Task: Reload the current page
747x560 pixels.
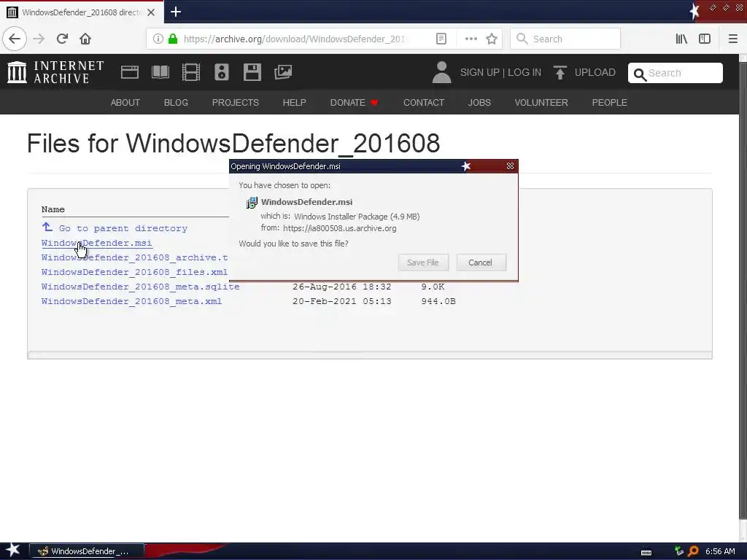Action: pyautogui.click(x=62, y=39)
